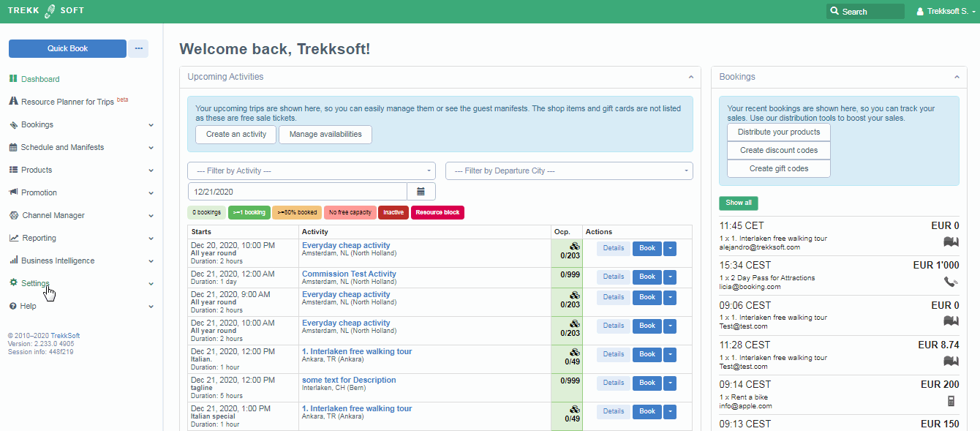Click Distribute your products button
This screenshot has height=431, width=980.
779,132
